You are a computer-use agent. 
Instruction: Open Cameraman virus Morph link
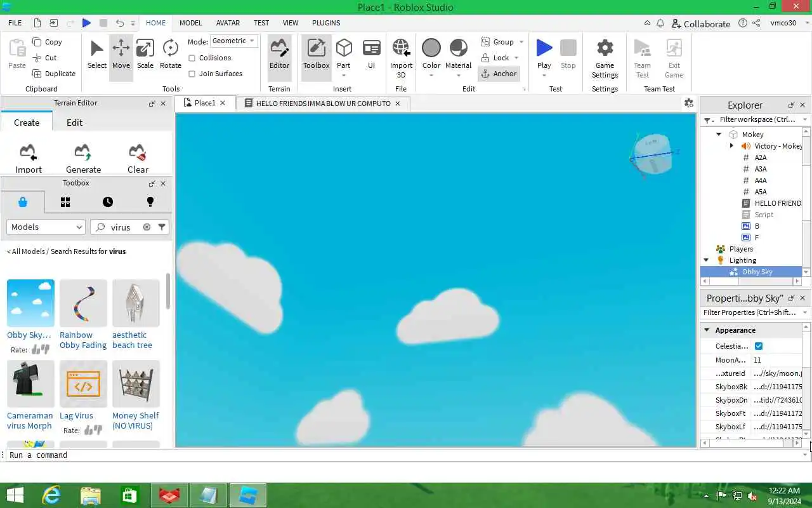click(x=30, y=420)
